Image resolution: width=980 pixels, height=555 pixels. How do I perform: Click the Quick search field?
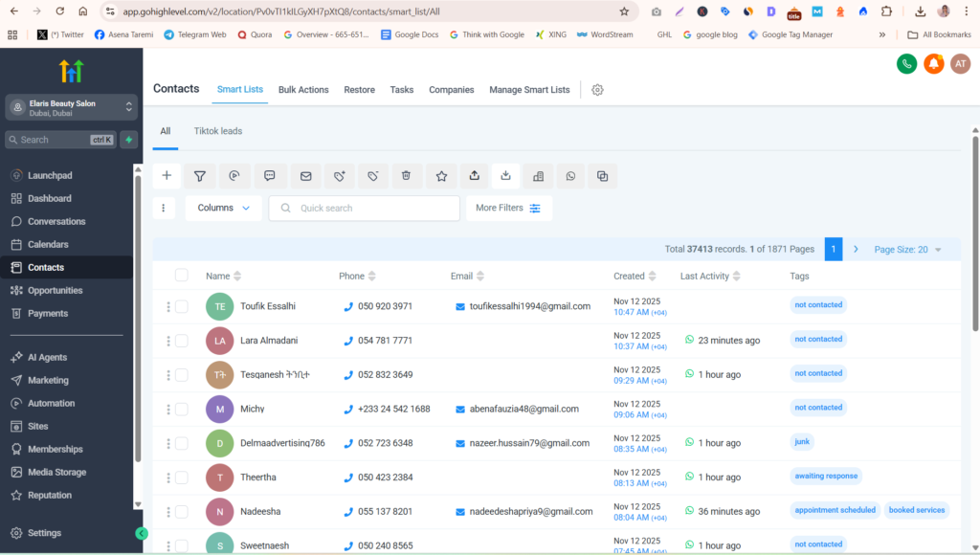click(x=365, y=209)
